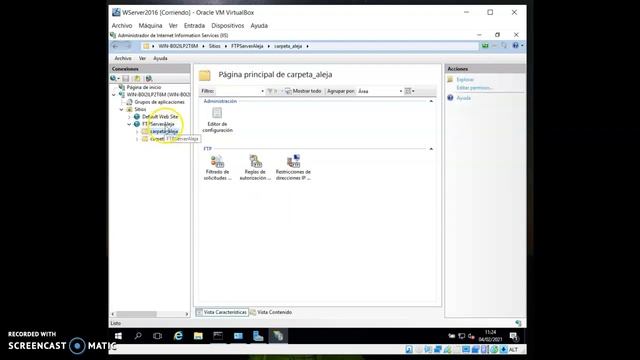The width and height of the screenshot is (640, 360).
Task: Open Task View on the taskbar
Action: click(x=158, y=336)
